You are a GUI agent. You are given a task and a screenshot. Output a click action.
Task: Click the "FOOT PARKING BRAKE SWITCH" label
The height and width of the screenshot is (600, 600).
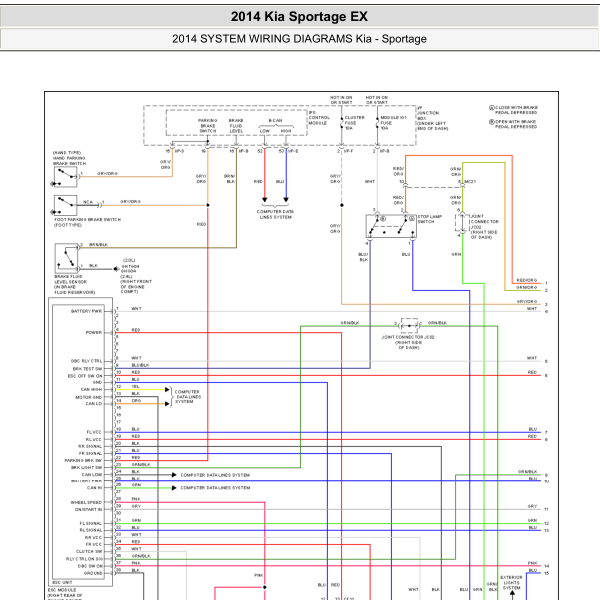click(87, 222)
